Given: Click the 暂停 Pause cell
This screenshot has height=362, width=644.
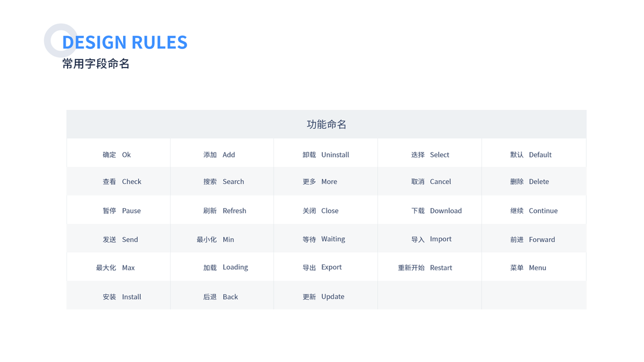Looking at the screenshot, I should point(121,211).
